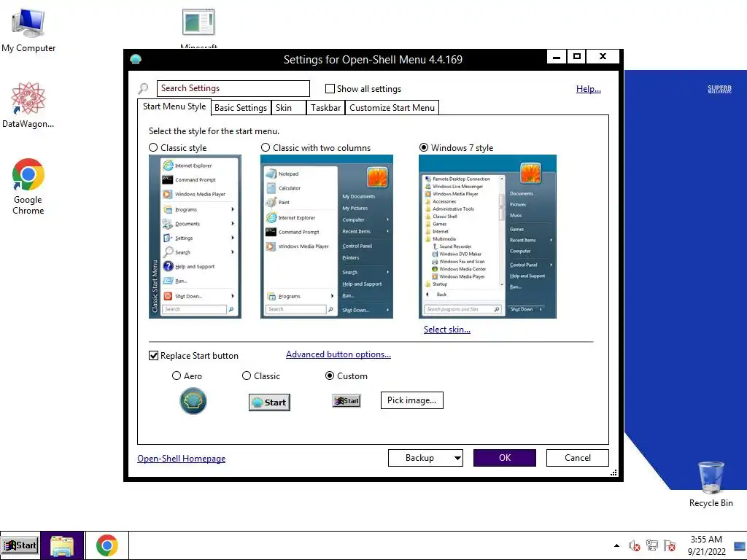Click the Windows 7 style preview thumbnail

click(x=488, y=237)
